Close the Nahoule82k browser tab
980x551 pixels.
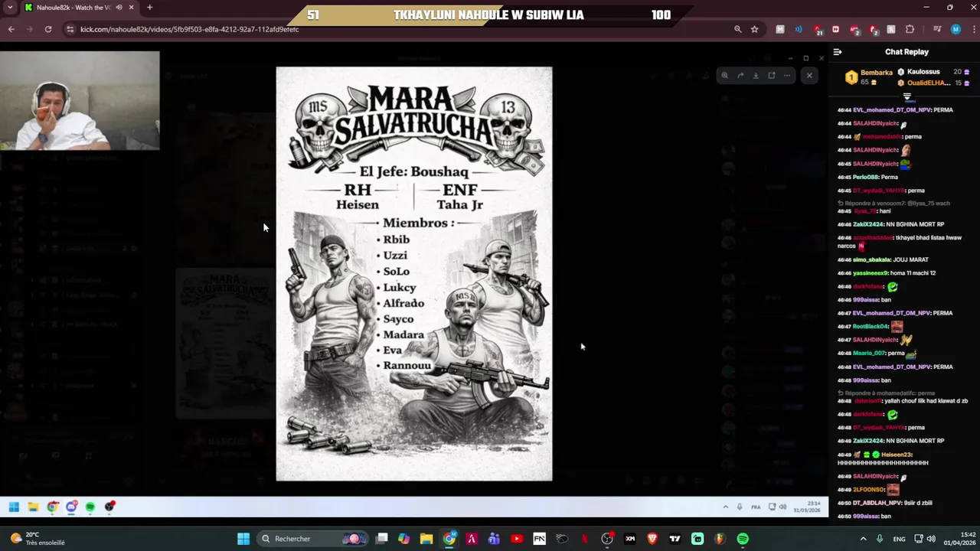coord(132,8)
